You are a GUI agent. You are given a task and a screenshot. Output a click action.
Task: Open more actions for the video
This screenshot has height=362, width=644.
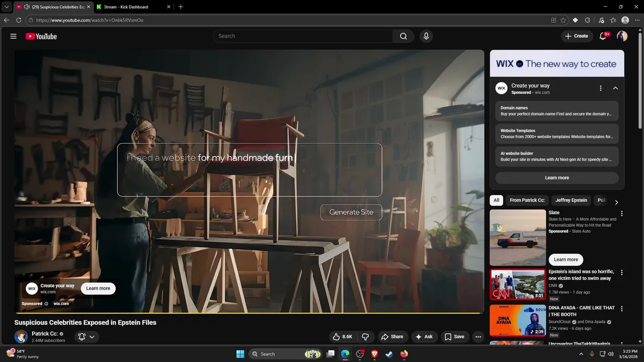478,337
